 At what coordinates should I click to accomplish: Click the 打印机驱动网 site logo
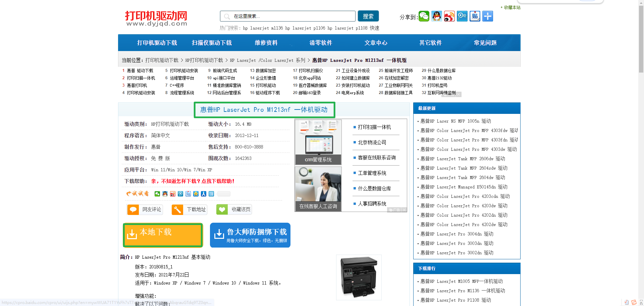coord(156,18)
